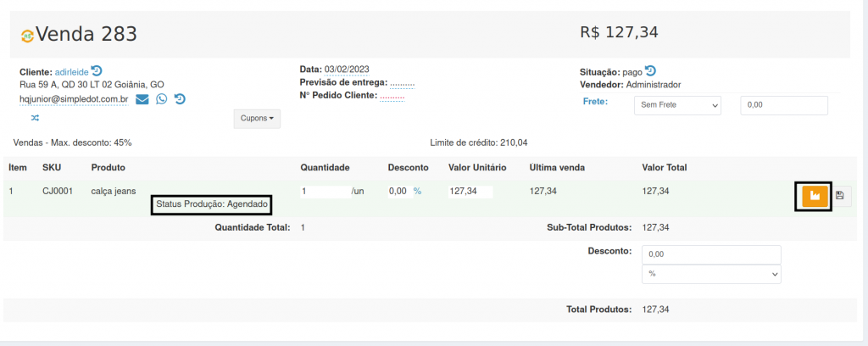View the Situação pago history icon
The height and width of the screenshot is (346, 868).
pos(651,70)
